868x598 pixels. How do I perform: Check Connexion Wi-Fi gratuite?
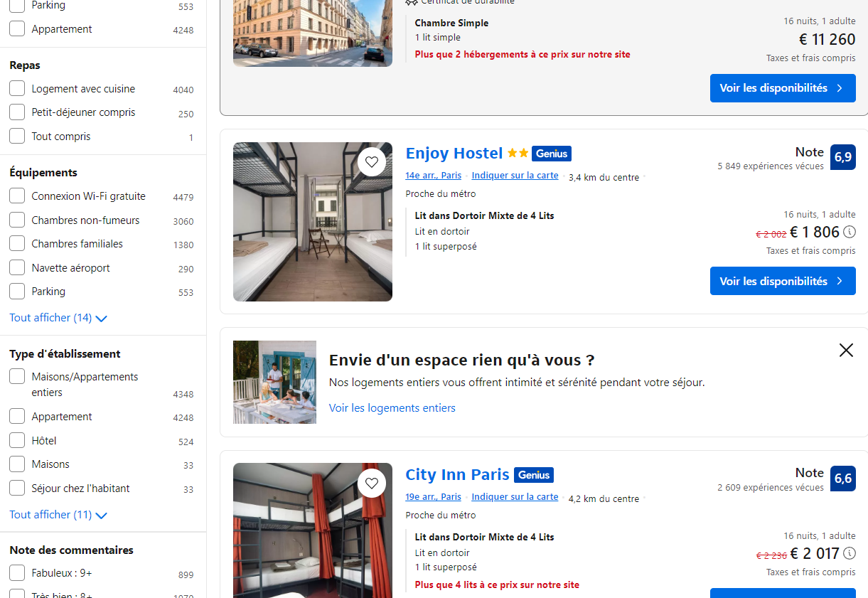point(17,196)
